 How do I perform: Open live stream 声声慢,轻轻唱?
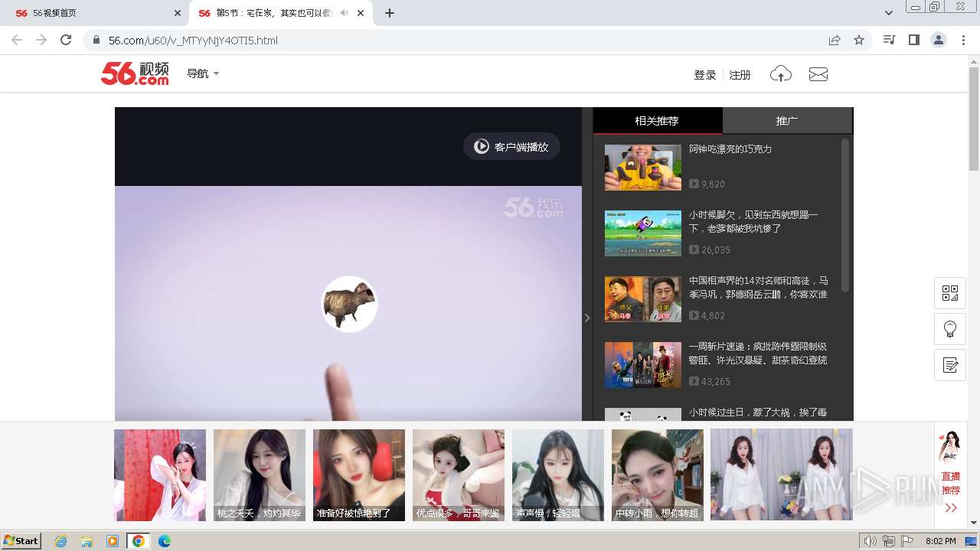[x=558, y=474]
